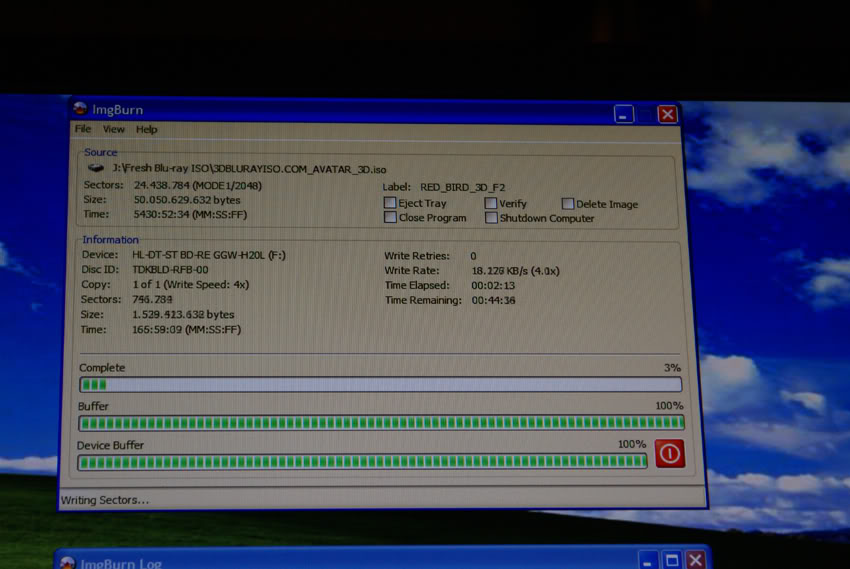
Task: Click the ImgBurn Log window icon
Action: [68, 563]
